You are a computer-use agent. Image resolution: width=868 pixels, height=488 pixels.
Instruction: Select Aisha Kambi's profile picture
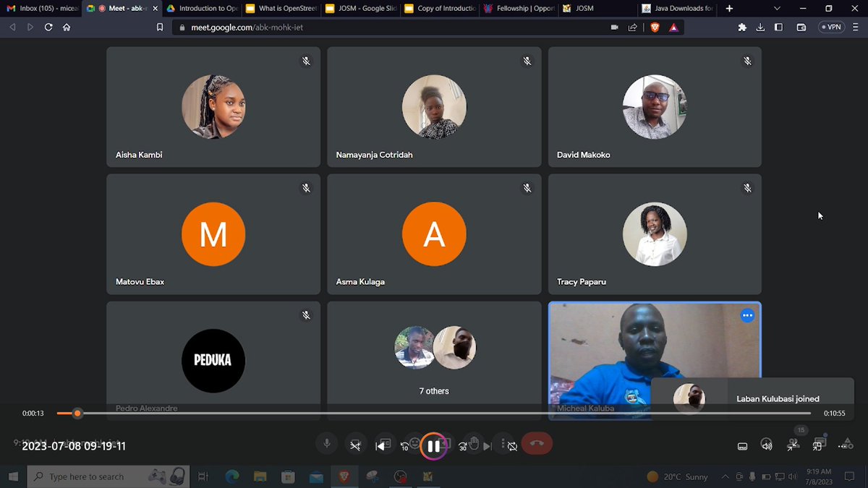(213, 107)
